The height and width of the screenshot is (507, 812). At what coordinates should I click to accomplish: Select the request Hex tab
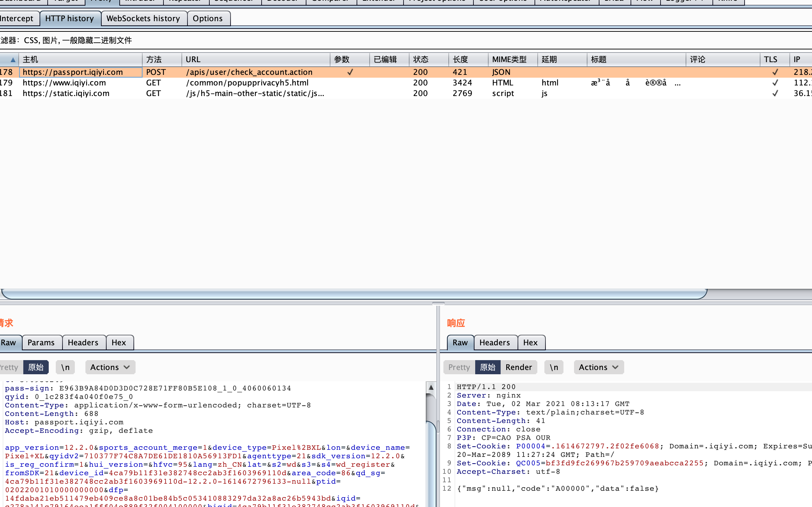coord(119,342)
